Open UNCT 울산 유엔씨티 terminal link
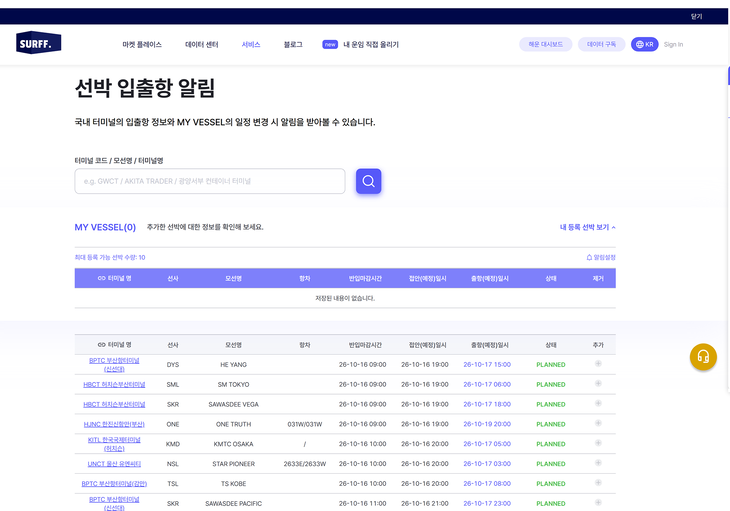 [x=114, y=464]
